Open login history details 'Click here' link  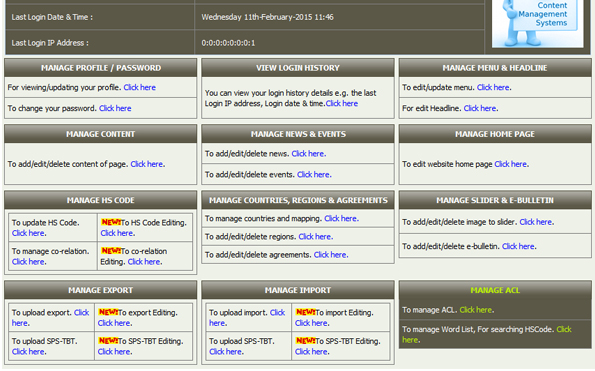[x=342, y=103]
